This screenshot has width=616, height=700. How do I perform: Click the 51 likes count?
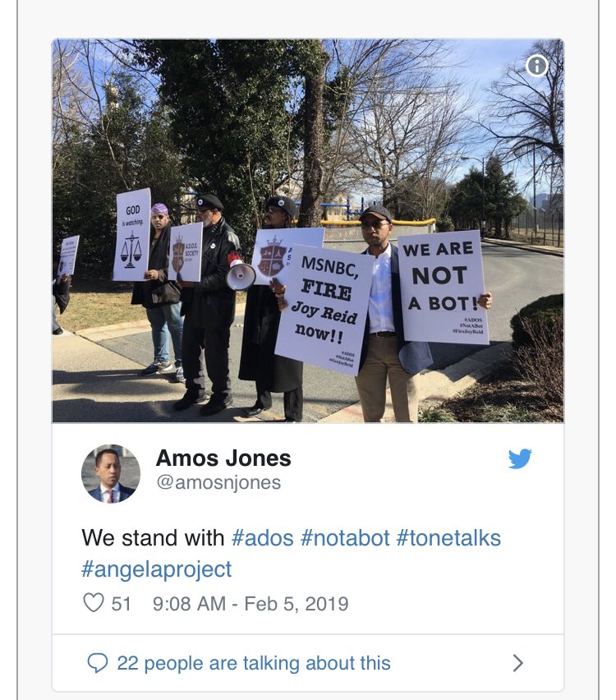(x=121, y=604)
